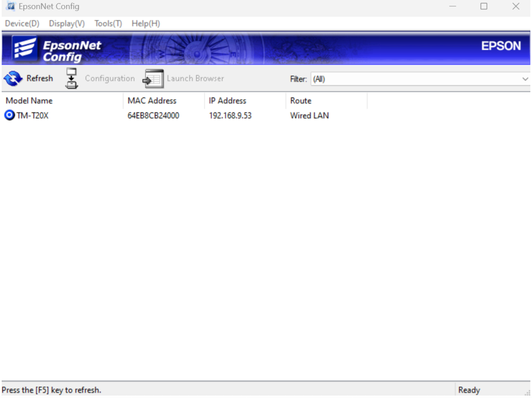Click the Configuration printer download icon
This screenshot has height=398, width=532.
(x=72, y=79)
